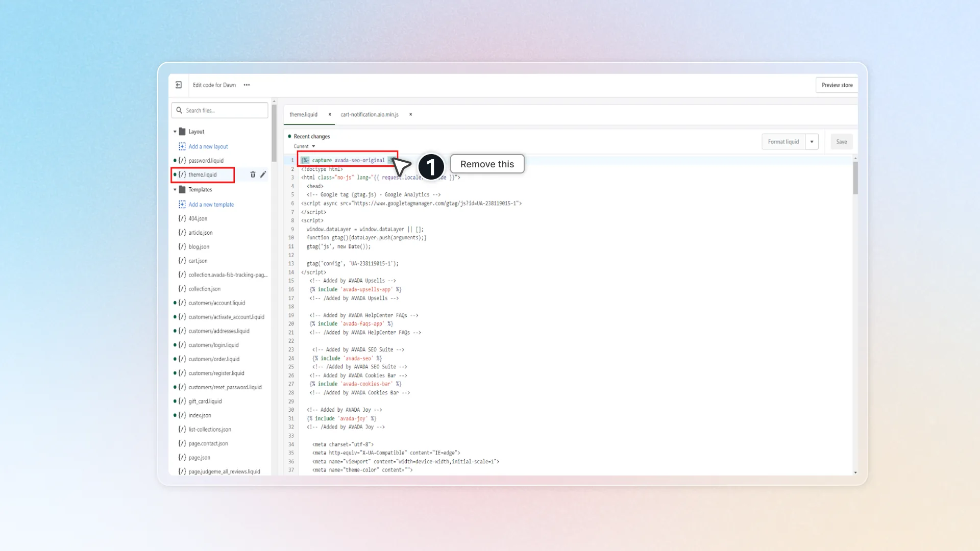
Task: Click the Preview store button
Action: pos(837,85)
